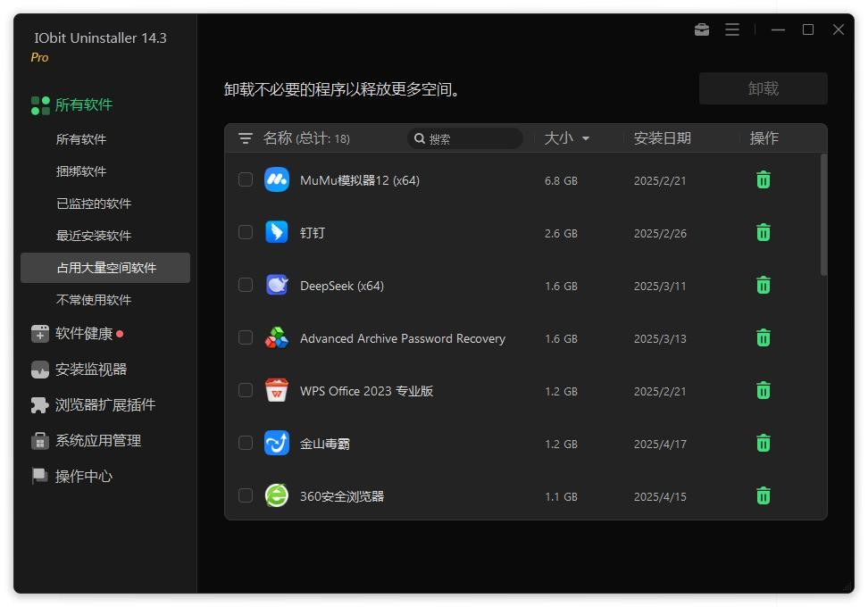Tick the checkbox for 钉钉
Viewport: 868px width, 607px height.
pos(246,232)
